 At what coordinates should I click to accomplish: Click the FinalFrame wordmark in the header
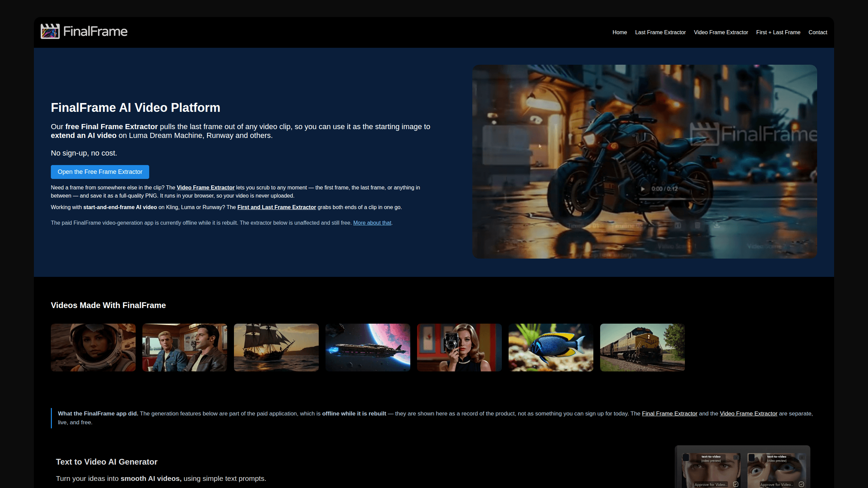coord(95,32)
